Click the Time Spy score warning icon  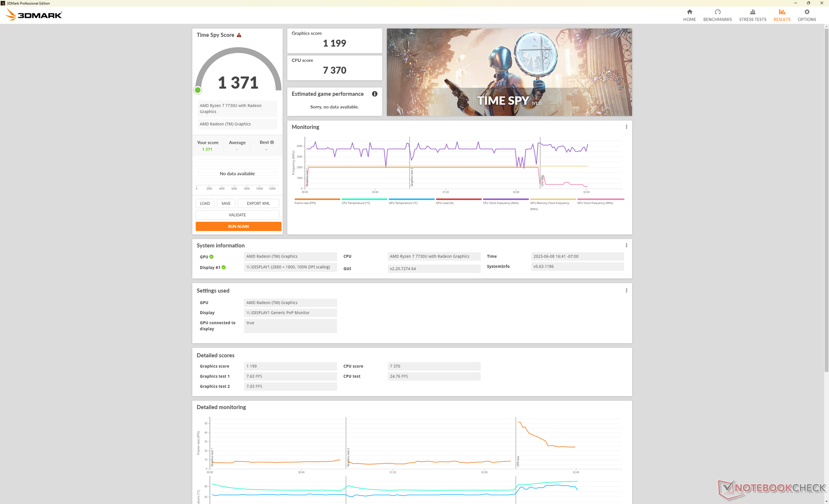(x=239, y=35)
